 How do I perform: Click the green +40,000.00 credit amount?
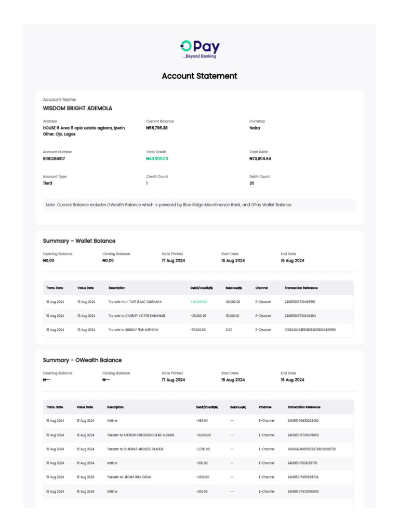(199, 302)
